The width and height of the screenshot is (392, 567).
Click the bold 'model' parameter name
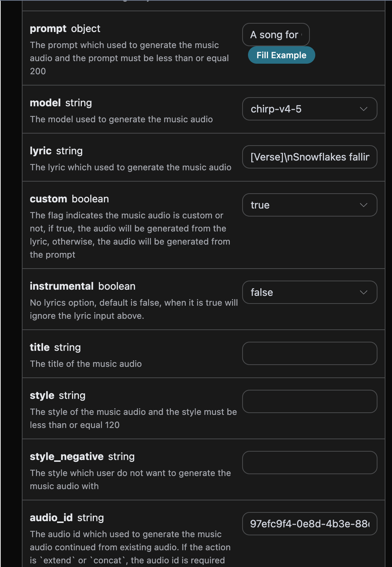click(45, 103)
